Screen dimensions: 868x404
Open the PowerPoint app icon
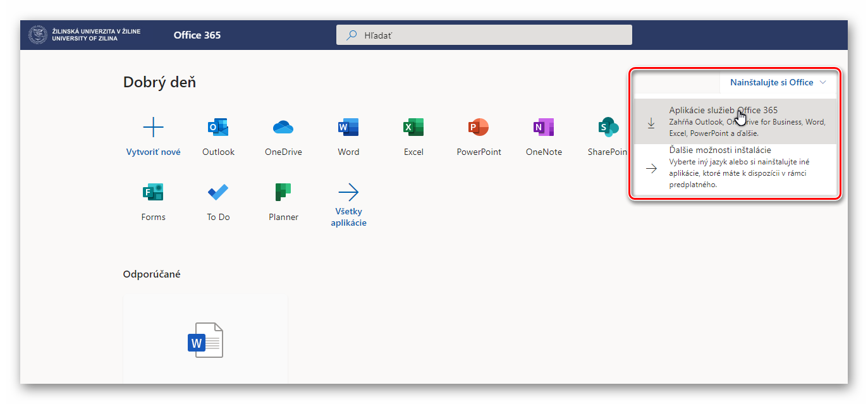[x=479, y=128]
